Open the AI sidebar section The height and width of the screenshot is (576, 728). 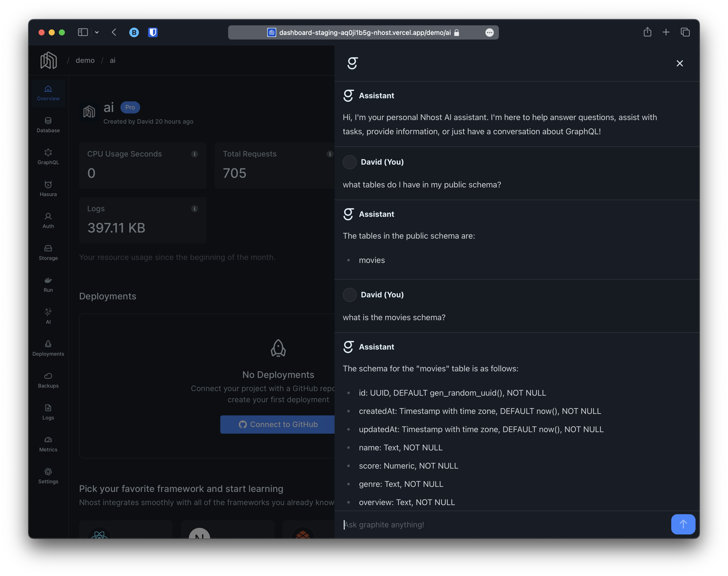(x=48, y=316)
